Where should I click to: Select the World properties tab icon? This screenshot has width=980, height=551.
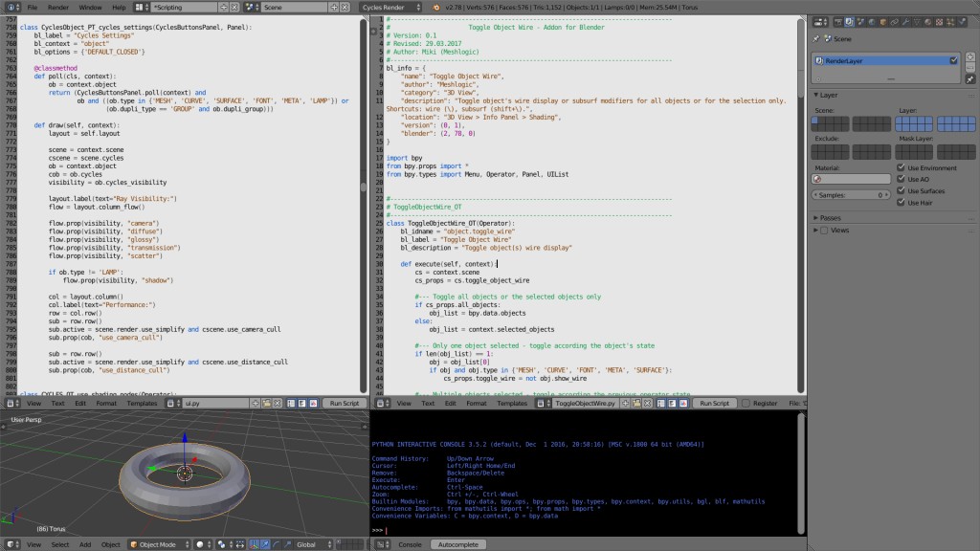(871, 21)
